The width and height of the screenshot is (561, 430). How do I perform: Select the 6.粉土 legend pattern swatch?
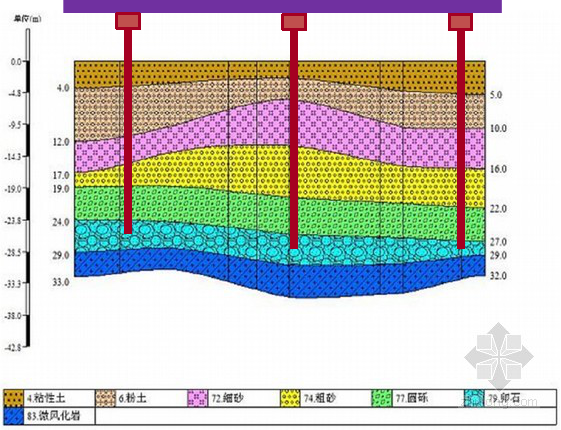106,398
